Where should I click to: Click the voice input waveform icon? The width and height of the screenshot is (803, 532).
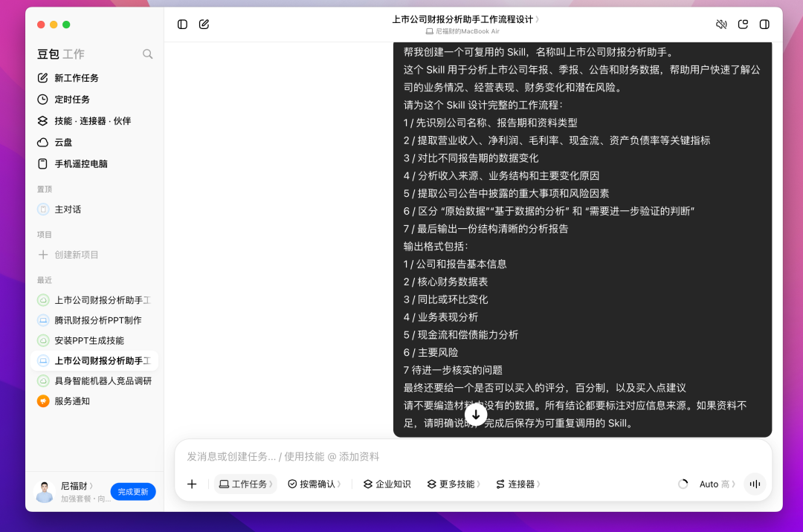pyautogui.click(x=755, y=484)
